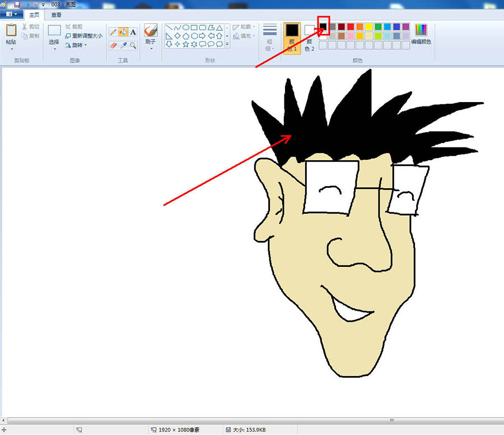The image size is (504, 435).
Task: Select the Text tool (letter A)
Action: [x=133, y=32]
